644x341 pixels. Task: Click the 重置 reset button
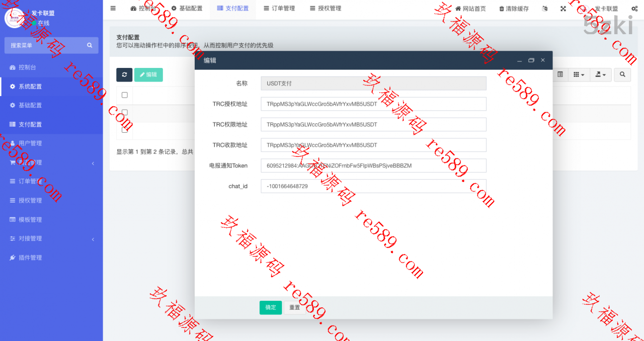(x=294, y=307)
